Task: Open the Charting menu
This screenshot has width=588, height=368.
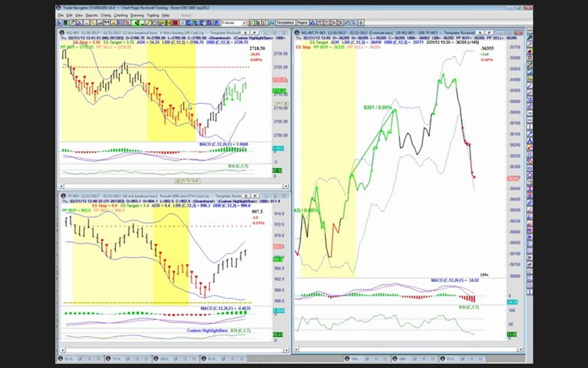Action: tap(121, 15)
